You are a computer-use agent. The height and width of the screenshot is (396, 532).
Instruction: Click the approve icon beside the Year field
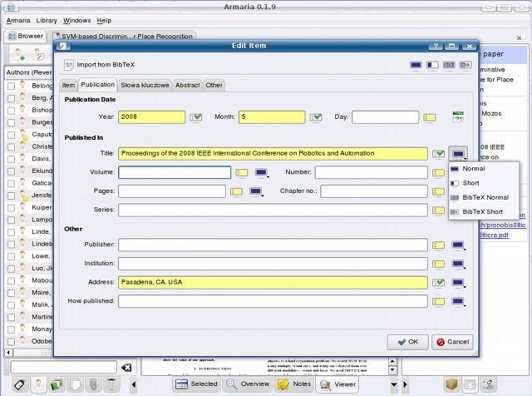tap(195, 117)
